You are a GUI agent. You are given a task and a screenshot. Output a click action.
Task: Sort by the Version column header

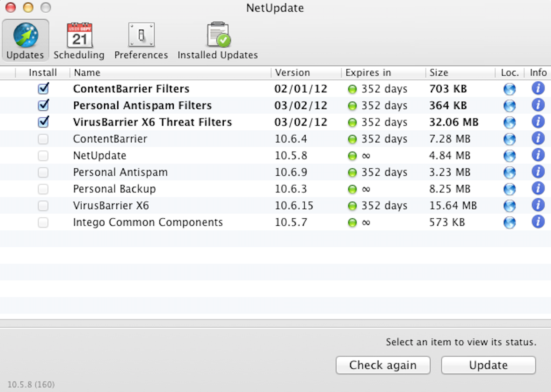click(x=306, y=73)
